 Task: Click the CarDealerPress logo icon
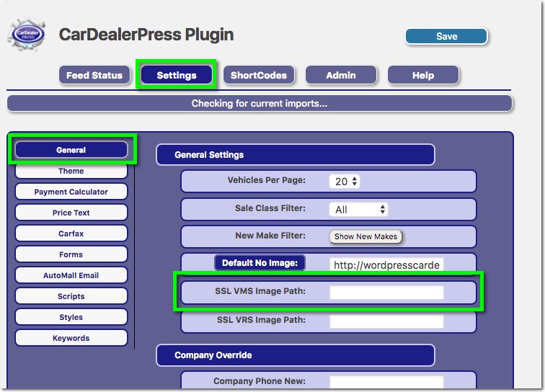27,35
